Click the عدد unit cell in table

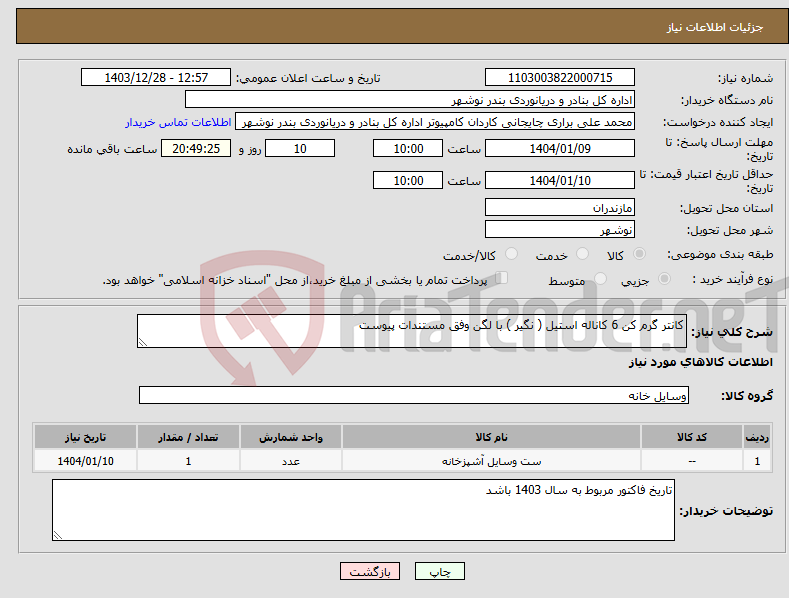coord(291,461)
